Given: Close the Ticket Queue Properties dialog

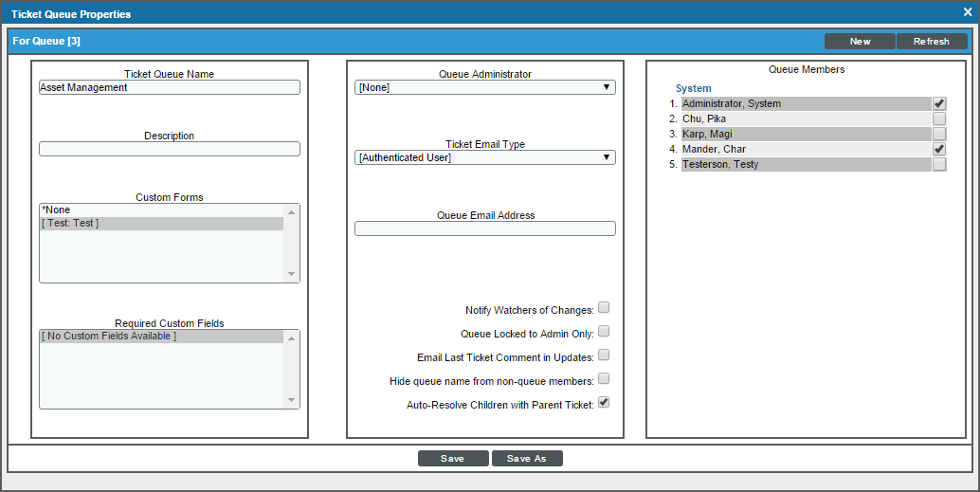Looking at the screenshot, I should pos(967,12).
